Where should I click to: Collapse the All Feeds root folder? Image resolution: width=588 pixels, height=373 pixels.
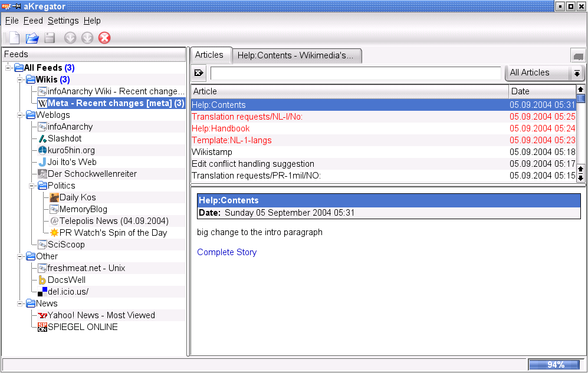8,68
